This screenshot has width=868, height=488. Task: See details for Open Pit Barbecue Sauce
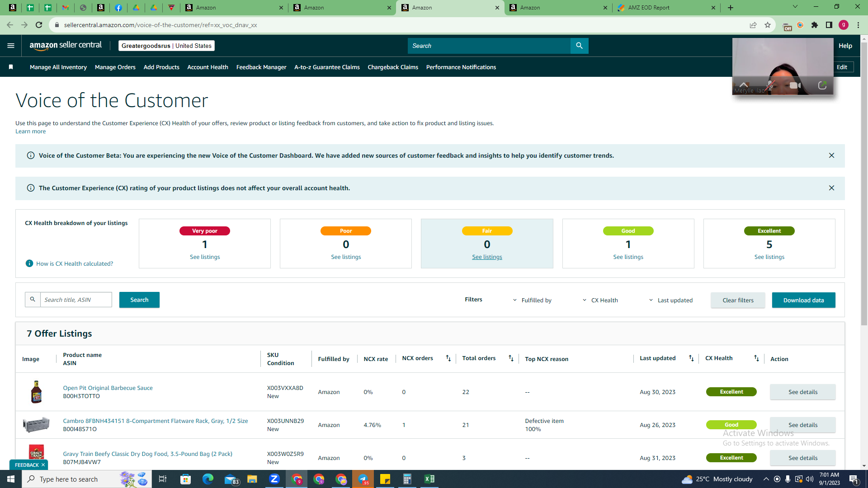pos(803,392)
